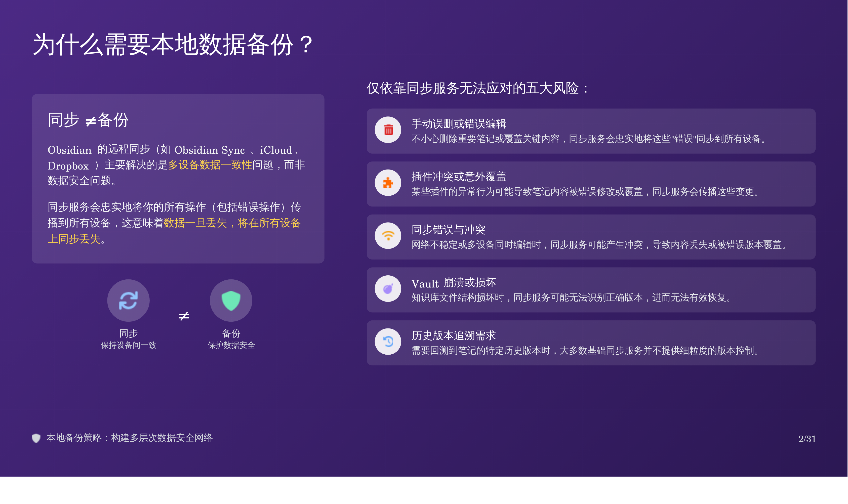The width and height of the screenshot is (848, 504).
Task: Click the slide title 为什么需要本地数据备份
Action: (173, 45)
